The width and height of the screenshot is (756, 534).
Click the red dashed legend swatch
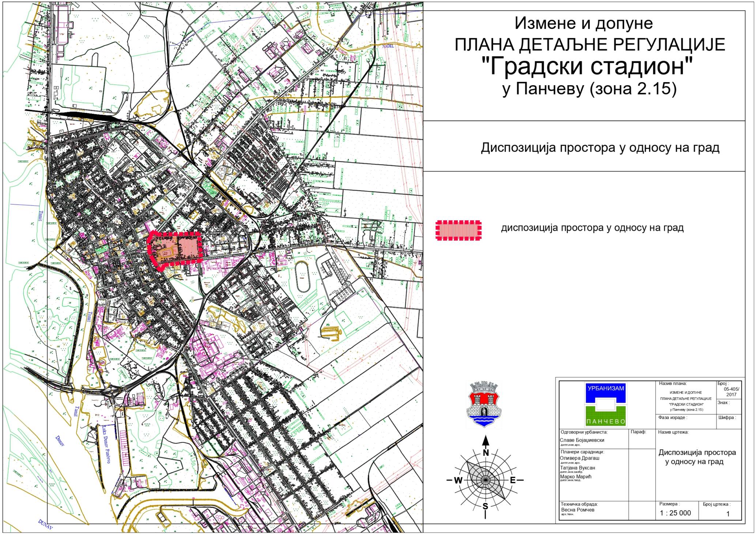click(x=458, y=230)
